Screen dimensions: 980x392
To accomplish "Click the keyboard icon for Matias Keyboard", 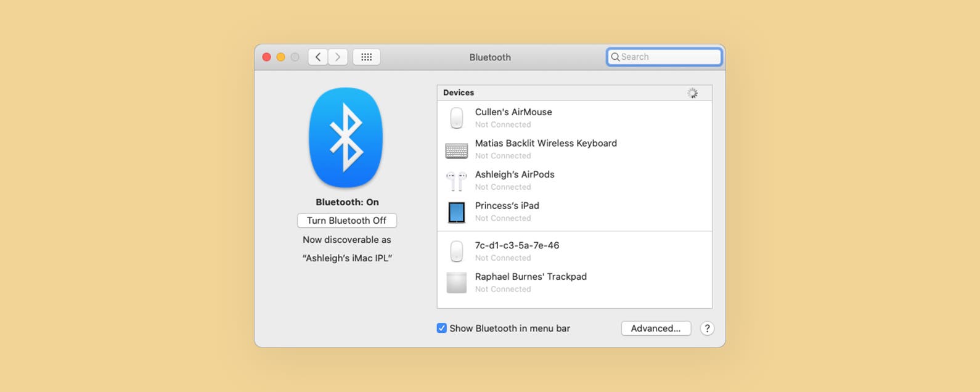I will click(x=457, y=150).
